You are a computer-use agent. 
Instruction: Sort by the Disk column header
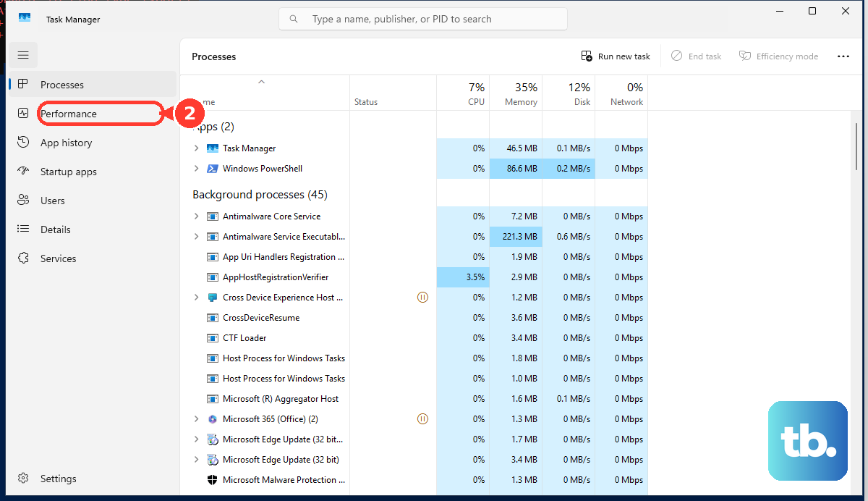tap(569, 93)
